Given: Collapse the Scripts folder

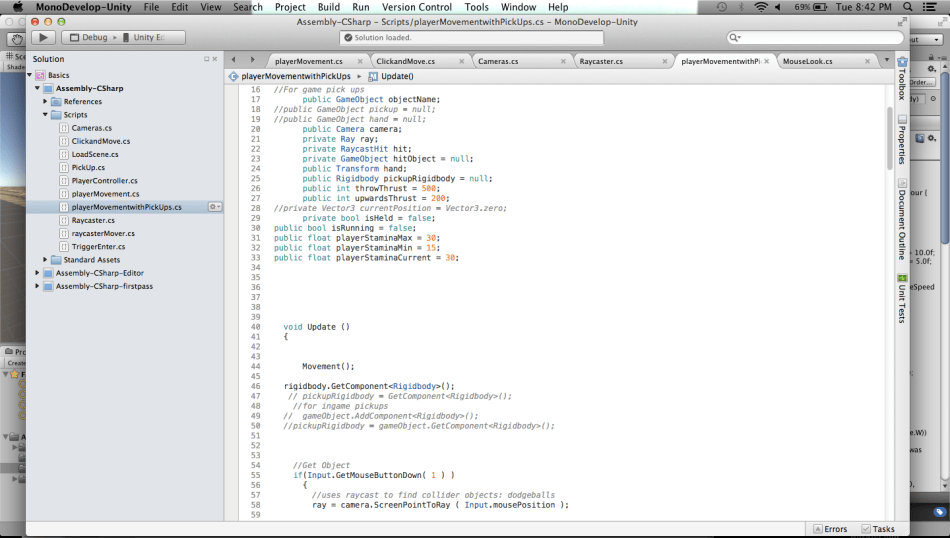Looking at the screenshot, I should coord(45,115).
